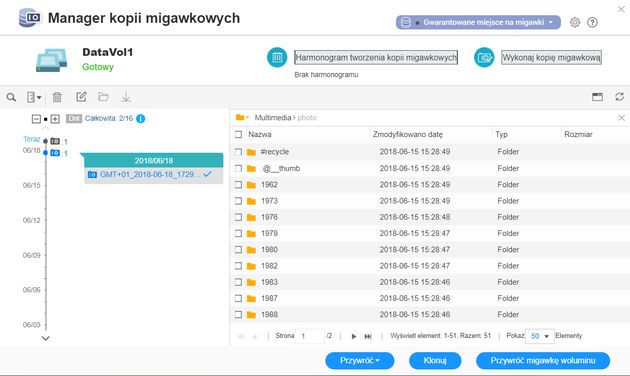Toggle select-all checkbox in header
The width and height of the screenshot is (630, 376).
click(238, 134)
